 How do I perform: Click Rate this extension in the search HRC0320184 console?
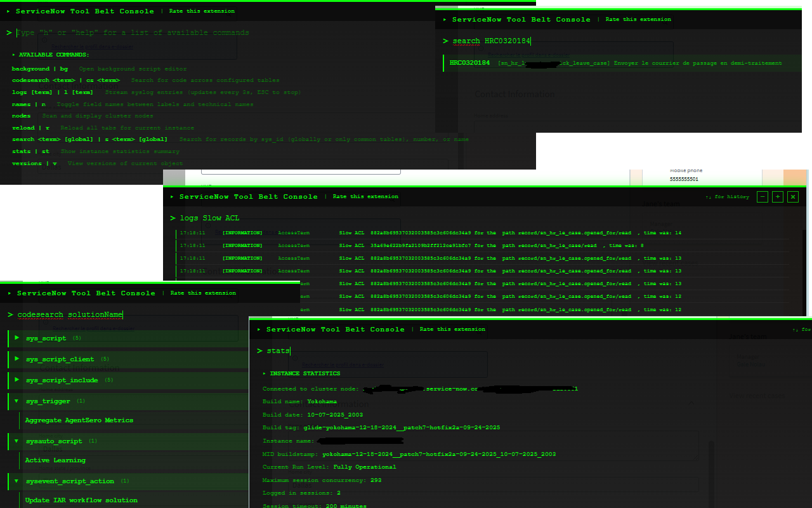(x=638, y=20)
